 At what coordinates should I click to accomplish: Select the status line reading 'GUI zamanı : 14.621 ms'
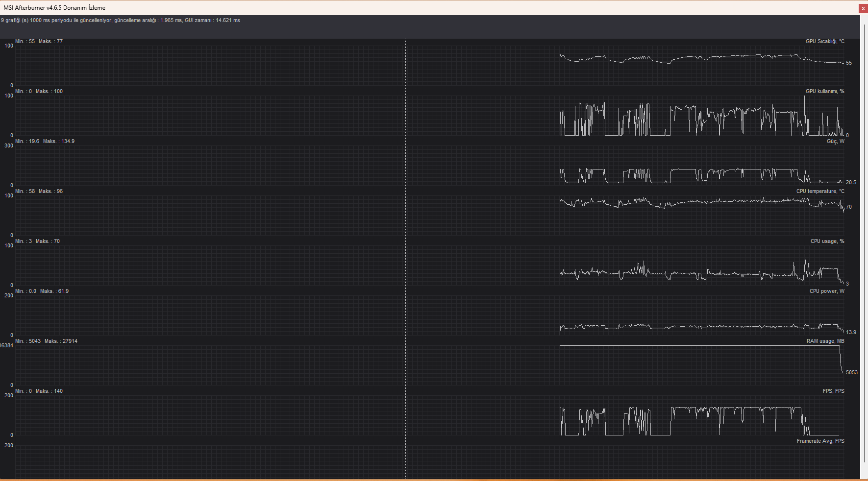[212, 21]
